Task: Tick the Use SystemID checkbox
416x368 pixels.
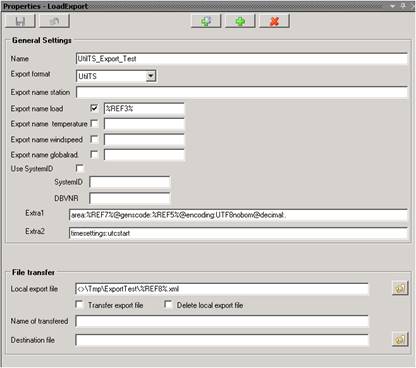Action: click(80, 168)
